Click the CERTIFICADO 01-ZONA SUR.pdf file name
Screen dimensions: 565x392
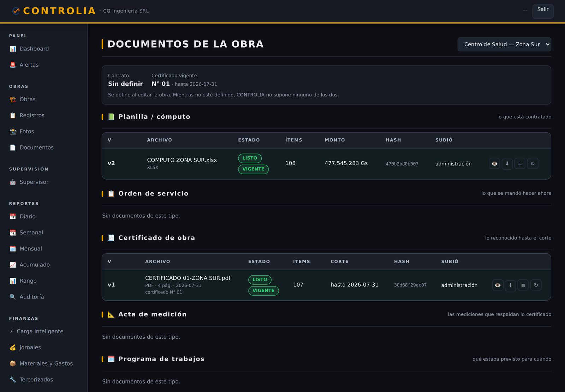tap(188, 278)
